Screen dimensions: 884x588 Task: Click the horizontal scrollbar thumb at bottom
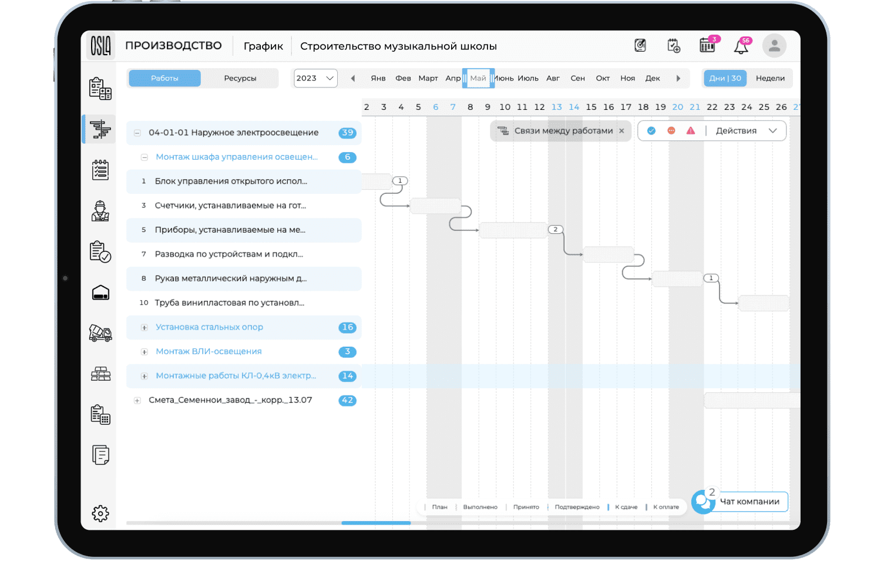click(376, 523)
